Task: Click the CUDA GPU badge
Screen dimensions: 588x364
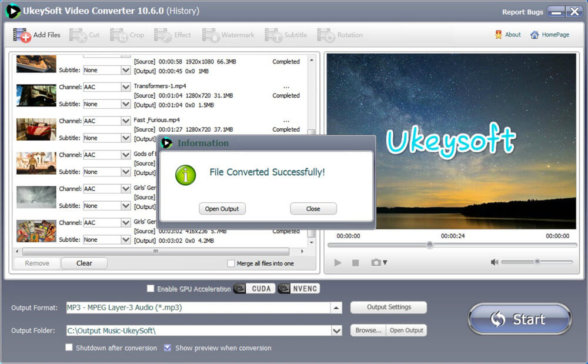Action: [x=254, y=288]
